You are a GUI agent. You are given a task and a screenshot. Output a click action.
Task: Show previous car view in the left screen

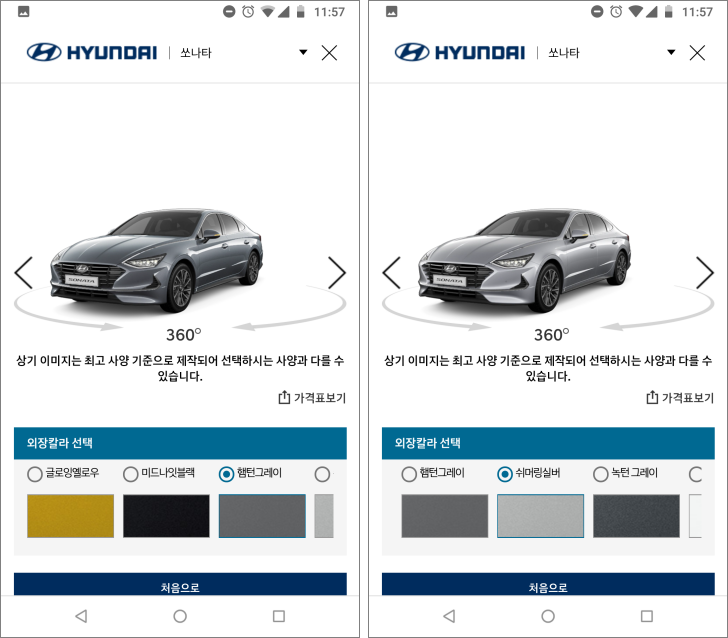tap(24, 273)
